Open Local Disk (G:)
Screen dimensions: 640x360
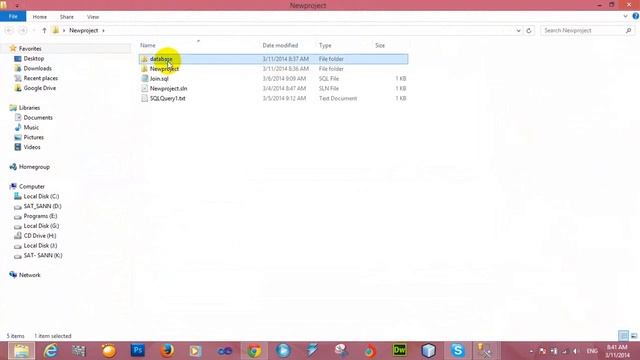click(41, 226)
